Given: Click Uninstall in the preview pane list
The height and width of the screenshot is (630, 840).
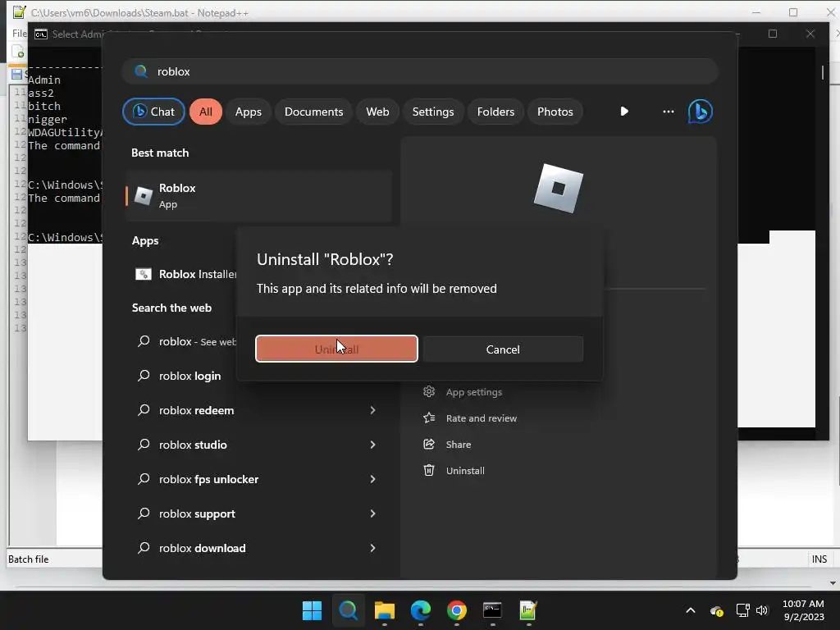Looking at the screenshot, I should click(465, 471).
